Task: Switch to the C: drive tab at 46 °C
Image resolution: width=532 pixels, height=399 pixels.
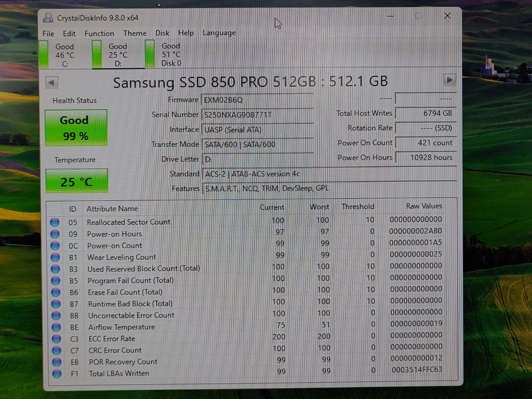Action: point(65,55)
